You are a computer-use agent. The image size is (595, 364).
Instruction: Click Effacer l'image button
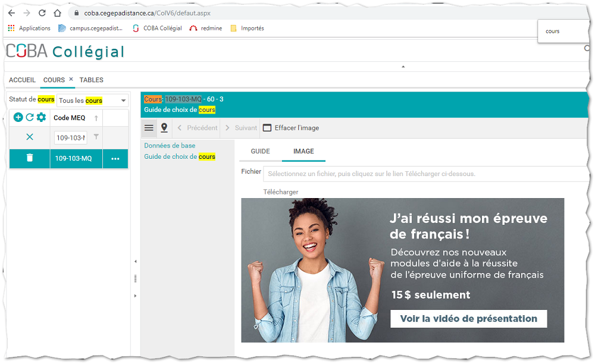[291, 128]
